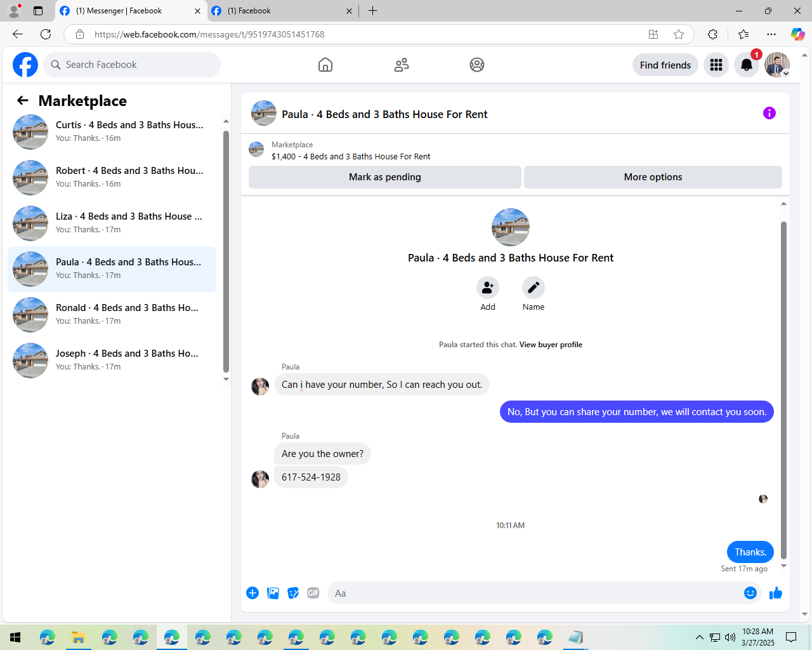The width and height of the screenshot is (812, 650).
Task: Open the Robert conversation
Action: [112, 178]
